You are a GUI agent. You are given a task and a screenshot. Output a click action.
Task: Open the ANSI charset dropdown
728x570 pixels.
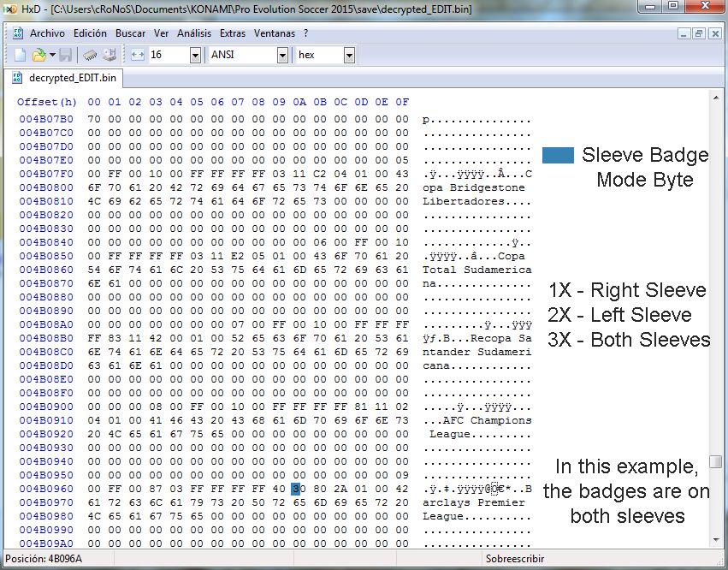[x=282, y=55]
